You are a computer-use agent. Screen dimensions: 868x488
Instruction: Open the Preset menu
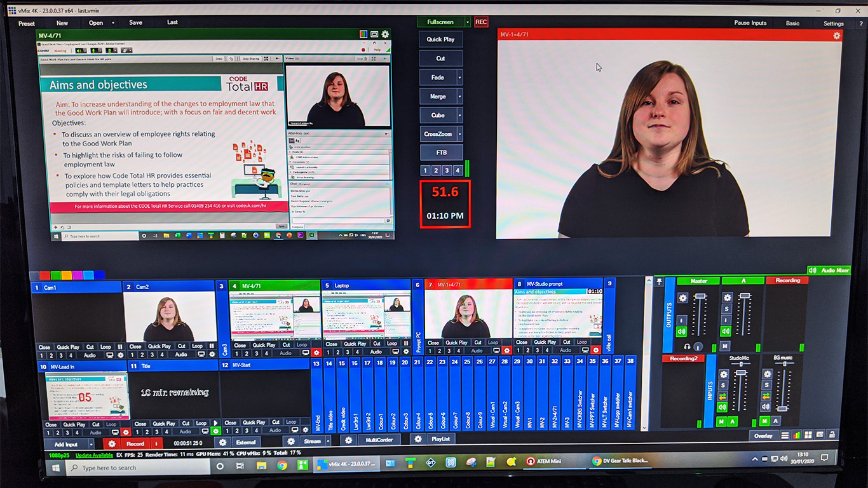27,24
